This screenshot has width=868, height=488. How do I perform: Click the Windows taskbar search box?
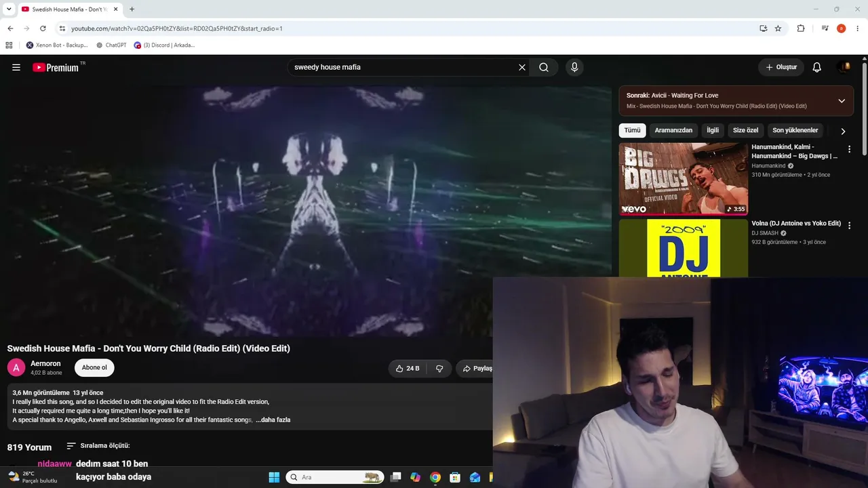(335, 477)
